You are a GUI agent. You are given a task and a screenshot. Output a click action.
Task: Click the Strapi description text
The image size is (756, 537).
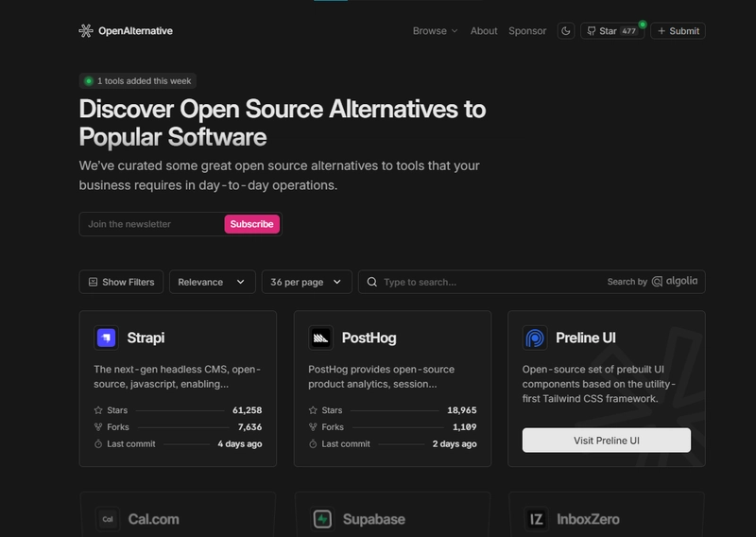[x=177, y=376]
